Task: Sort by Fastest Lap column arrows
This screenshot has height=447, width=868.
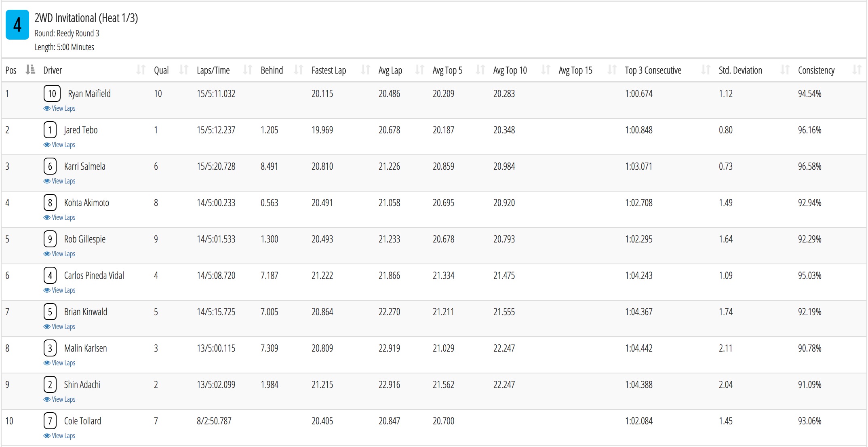Action: click(366, 70)
